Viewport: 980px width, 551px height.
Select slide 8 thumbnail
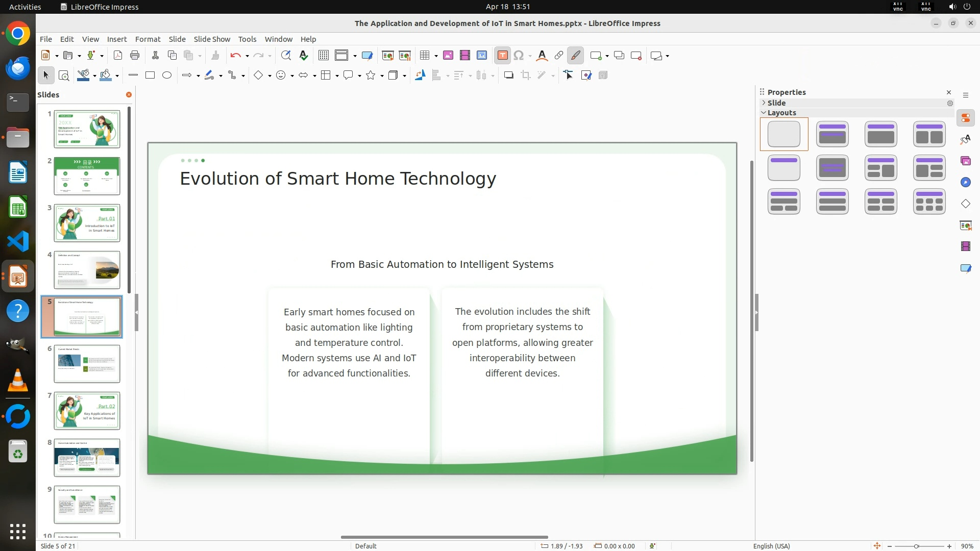point(87,458)
